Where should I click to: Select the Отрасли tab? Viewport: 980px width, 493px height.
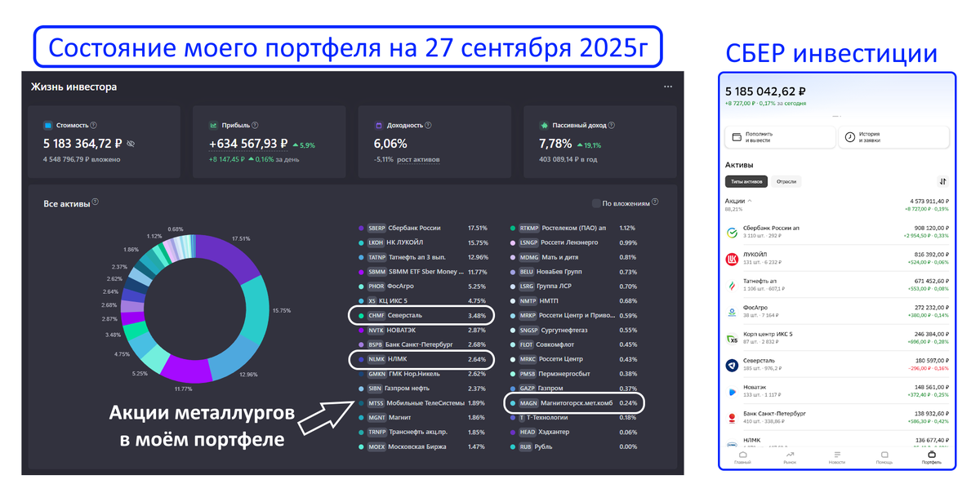click(786, 181)
